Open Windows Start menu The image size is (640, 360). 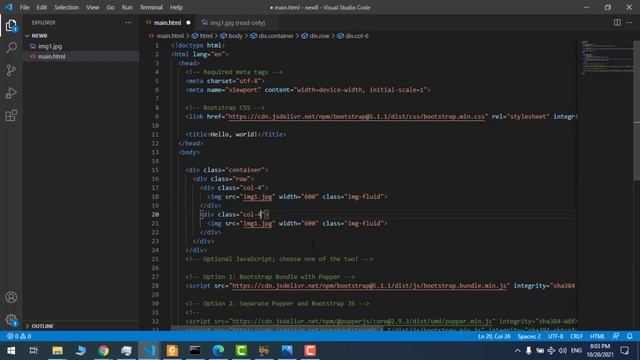(x=11, y=351)
